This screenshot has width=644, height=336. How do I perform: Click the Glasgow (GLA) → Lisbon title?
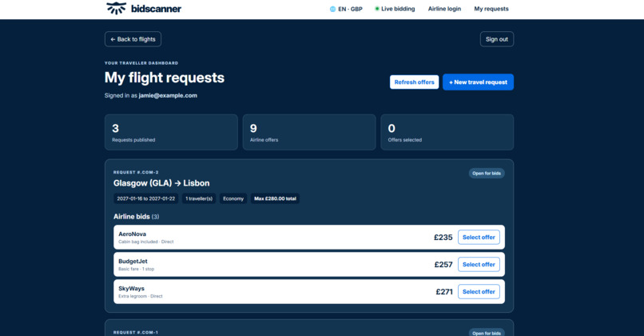click(161, 183)
